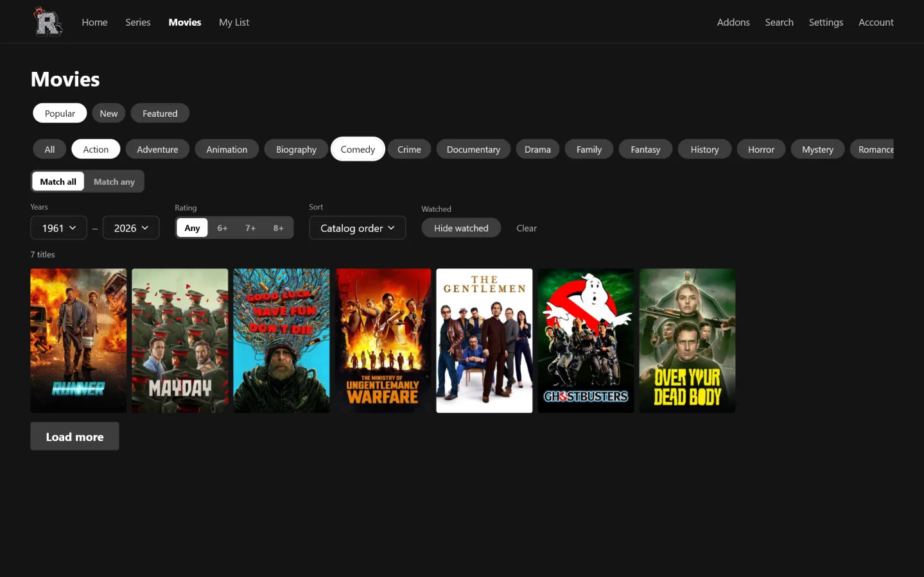Switch to the Featured tab
Viewport: 924px width, 577px height.
click(160, 114)
